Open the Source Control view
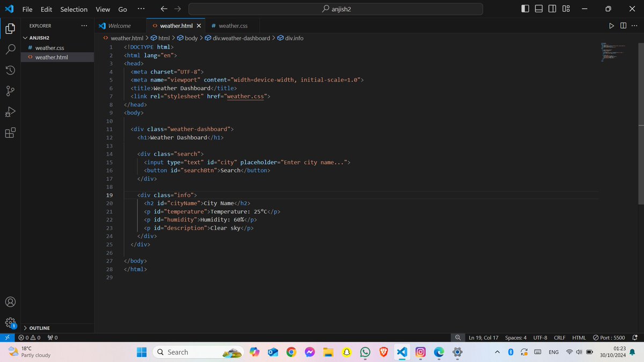This screenshot has width=644, height=362. point(10,91)
